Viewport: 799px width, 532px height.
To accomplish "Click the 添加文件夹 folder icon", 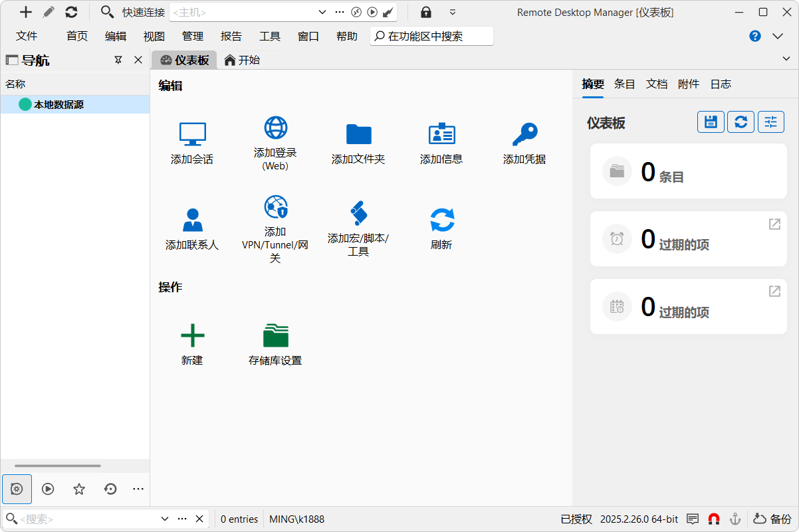I will coord(358,133).
